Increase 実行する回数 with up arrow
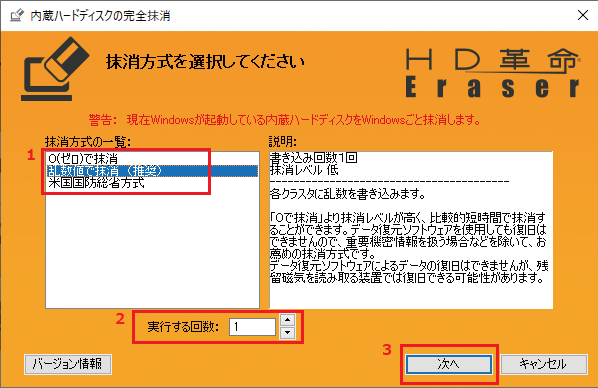The width and height of the screenshot is (598, 388). click(288, 320)
